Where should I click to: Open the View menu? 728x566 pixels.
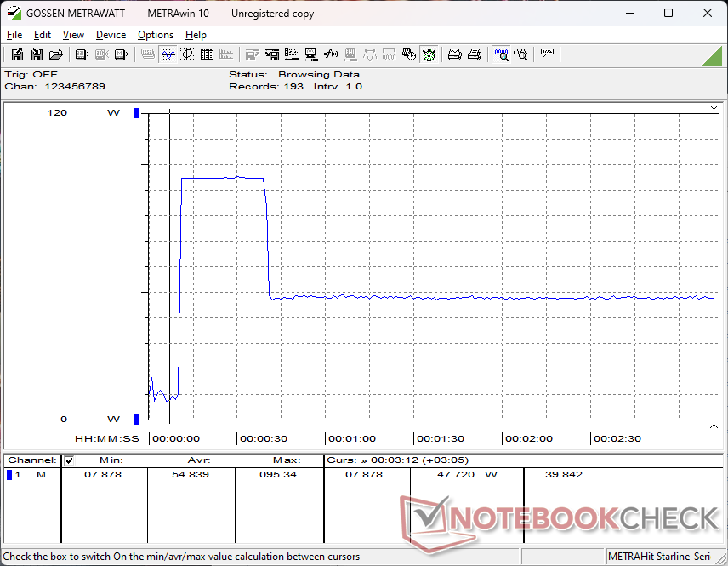[x=73, y=35]
